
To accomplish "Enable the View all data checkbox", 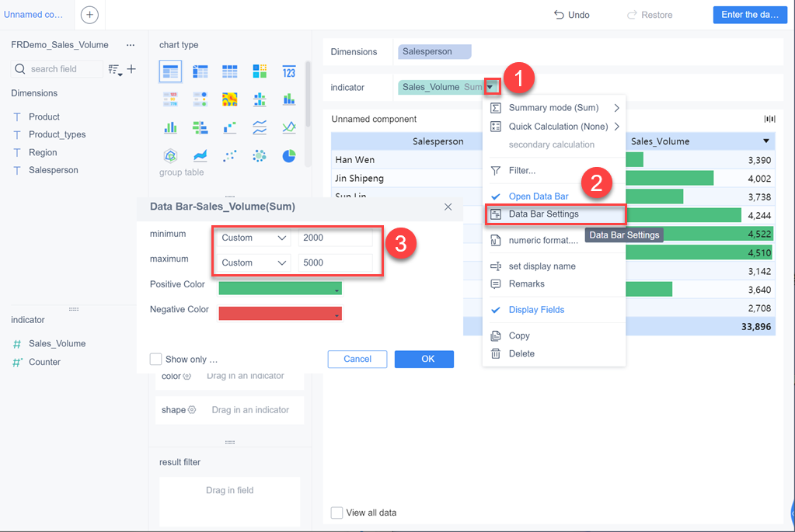I will [336, 513].
